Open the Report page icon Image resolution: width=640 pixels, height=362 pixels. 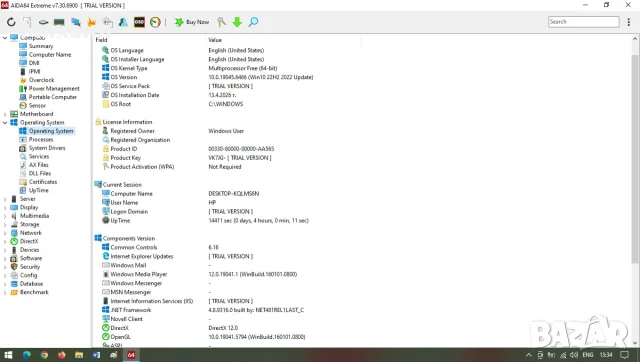pyautogui.click(x=27, y=22)
